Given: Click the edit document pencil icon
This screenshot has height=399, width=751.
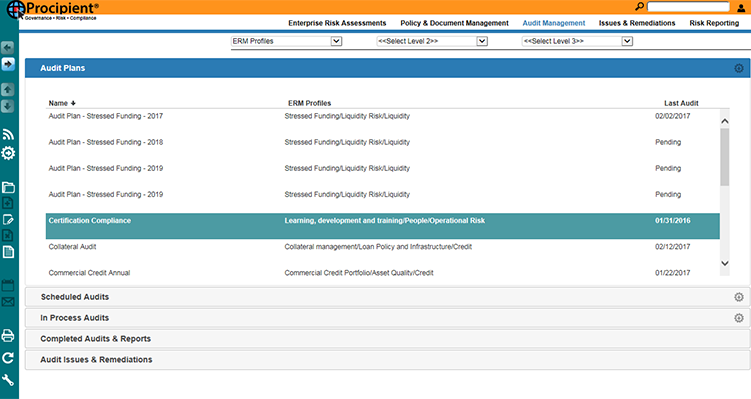Looking at the screenshot, I should click(x=8, y=219).
